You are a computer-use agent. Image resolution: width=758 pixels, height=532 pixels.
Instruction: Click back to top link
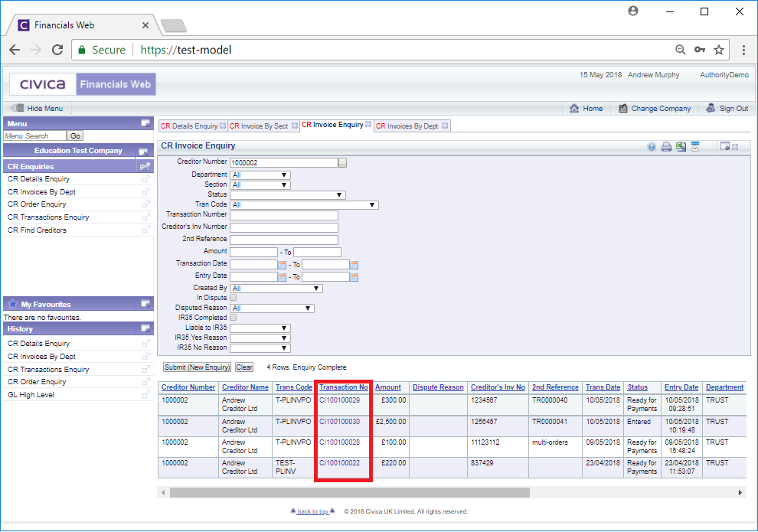click(312, 511)
